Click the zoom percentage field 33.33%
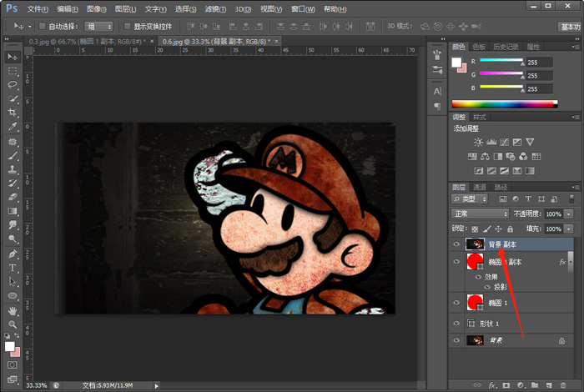The height and width of the screenshot is (392, 584). [x=37, y=385]
